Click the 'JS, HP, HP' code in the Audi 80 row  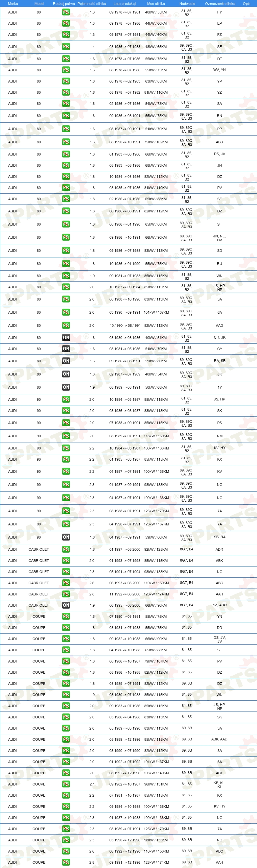[220, 287]
